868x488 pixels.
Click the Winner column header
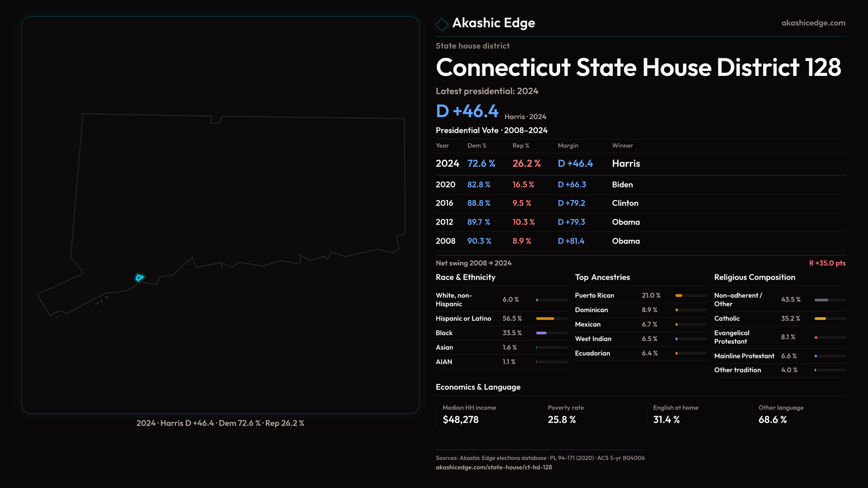tap(622, 145)
